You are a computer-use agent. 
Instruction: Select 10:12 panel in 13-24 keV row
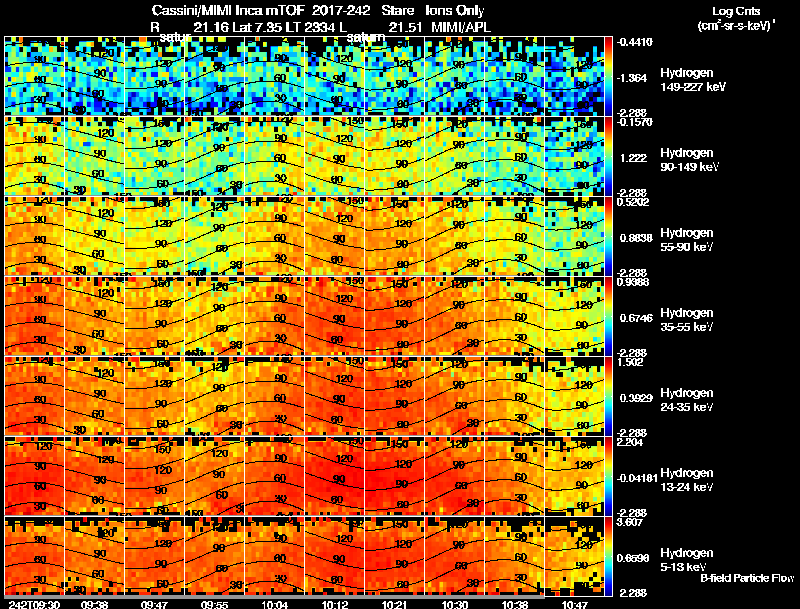pyautogui.click(x=335, y=476)
